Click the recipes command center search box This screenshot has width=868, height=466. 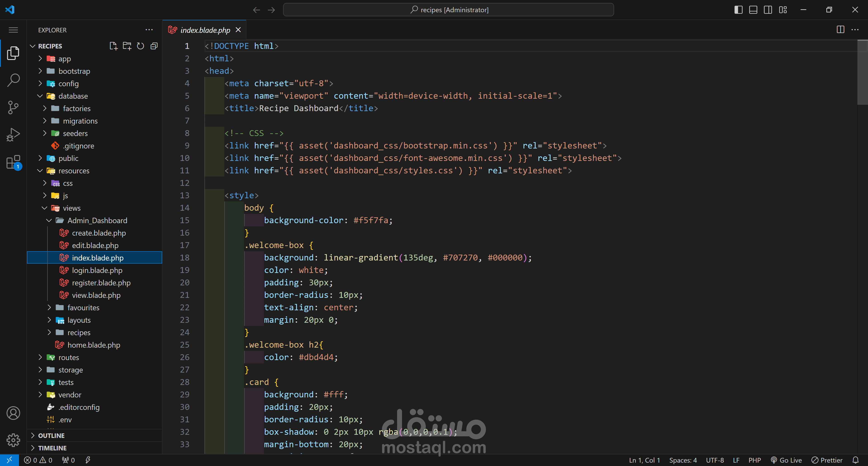[448, 10]
